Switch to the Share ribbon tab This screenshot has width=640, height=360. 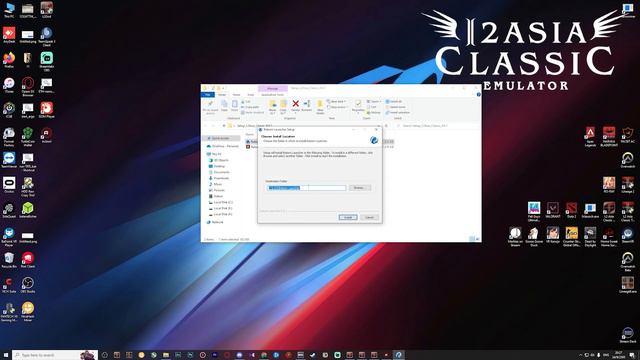coord(236,95)
